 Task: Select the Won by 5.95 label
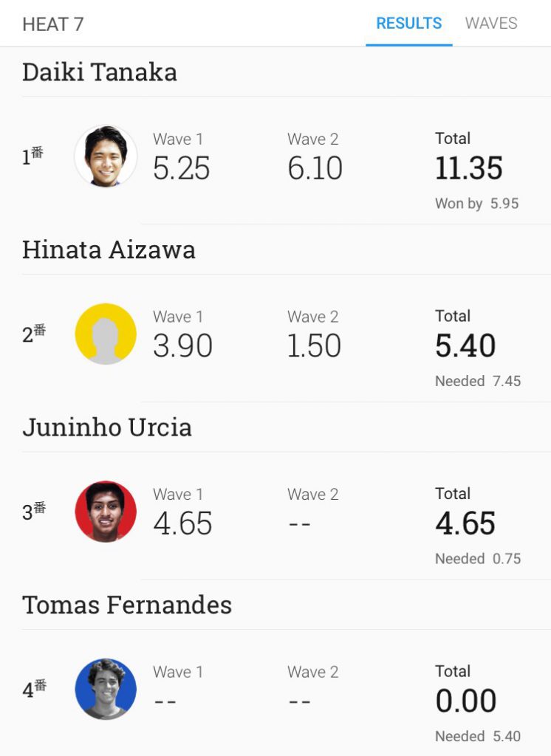click(476, 204)
